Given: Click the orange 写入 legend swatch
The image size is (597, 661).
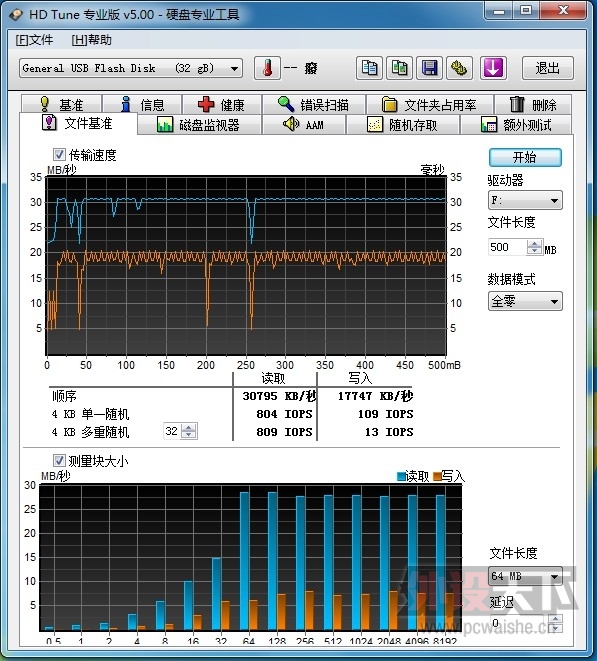Looking at the screenshot, I should click(x=437, y=476).
